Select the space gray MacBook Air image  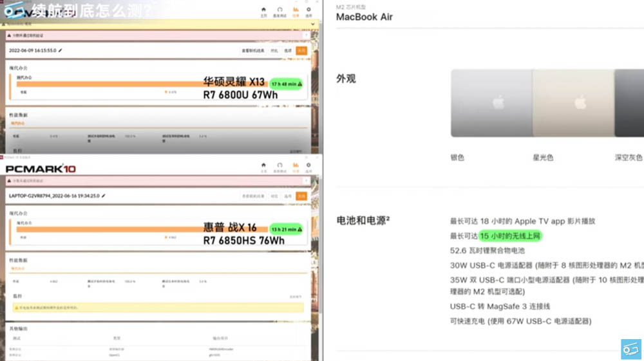[x=629, y=103]
